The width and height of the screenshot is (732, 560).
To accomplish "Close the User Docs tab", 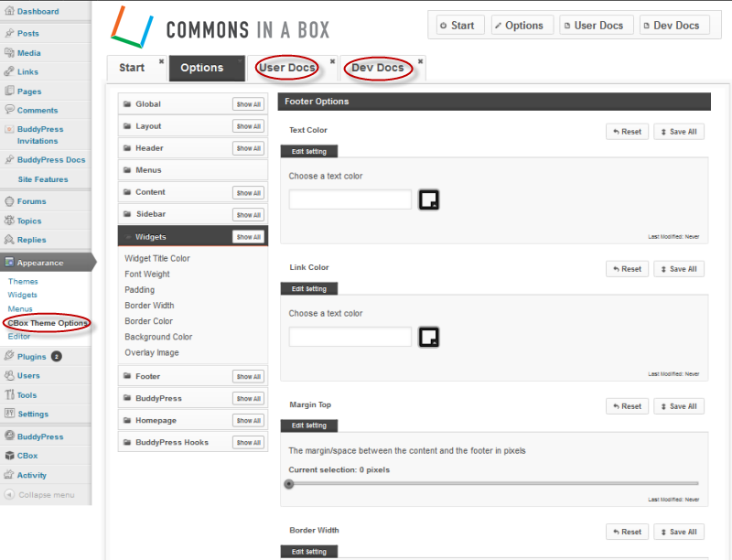I will (x=332, y=61).
